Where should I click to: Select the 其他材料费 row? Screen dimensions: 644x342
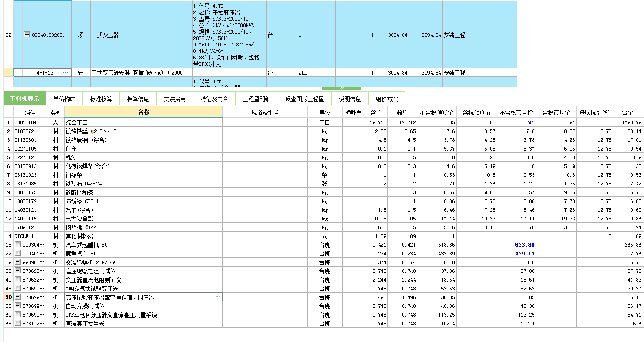144,236
